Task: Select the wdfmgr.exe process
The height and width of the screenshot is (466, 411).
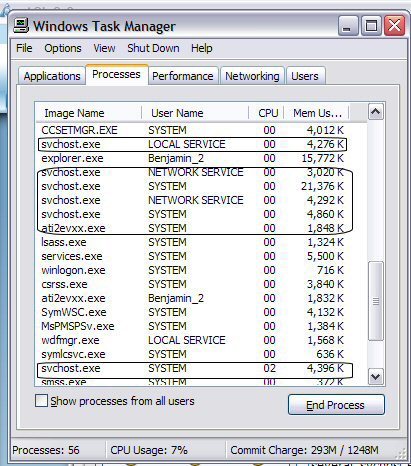Action: coord(201,340)
